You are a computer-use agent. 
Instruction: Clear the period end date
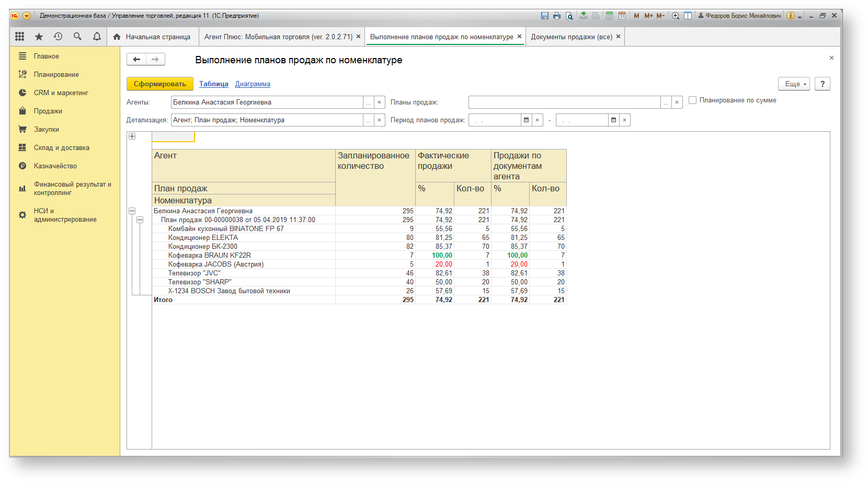pos(625,120)
